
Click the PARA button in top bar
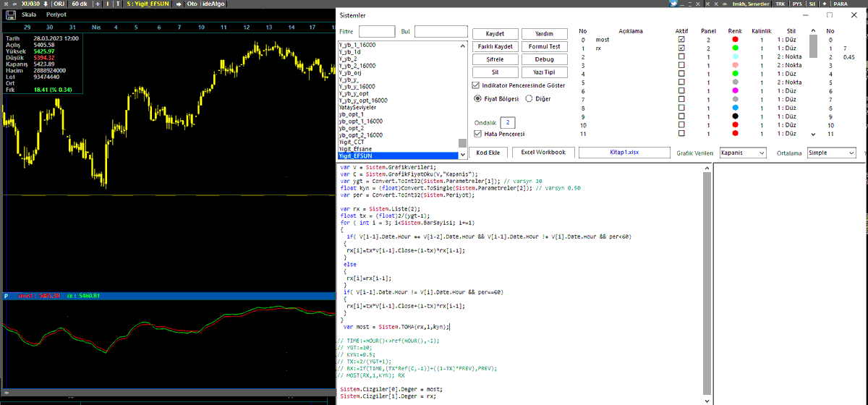(841, 4)
